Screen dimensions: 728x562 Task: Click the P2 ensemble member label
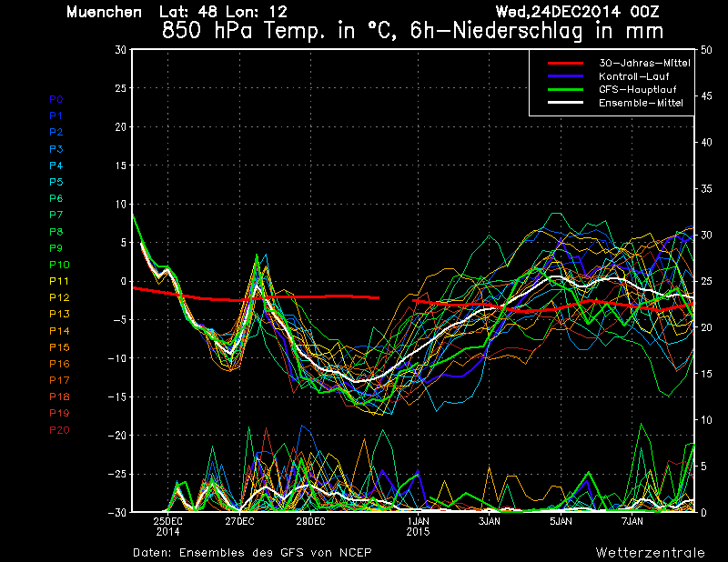56,132
